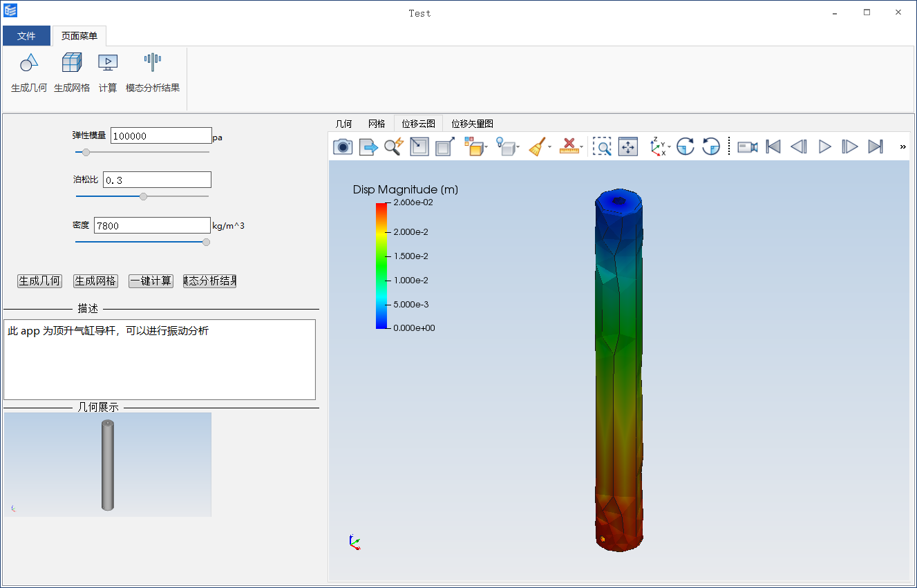Image resolution: width=917 pixels, height=588 pixels.
Task: Click the description text box
Action: click(160, 359)
